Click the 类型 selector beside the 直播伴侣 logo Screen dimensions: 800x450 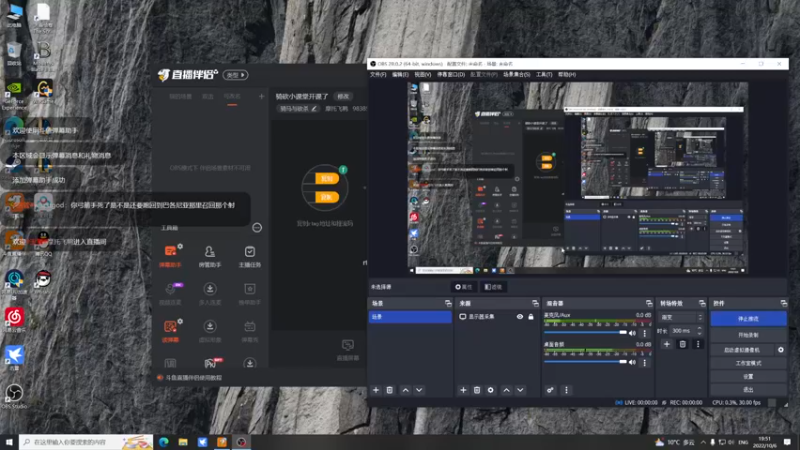point(235,75)
